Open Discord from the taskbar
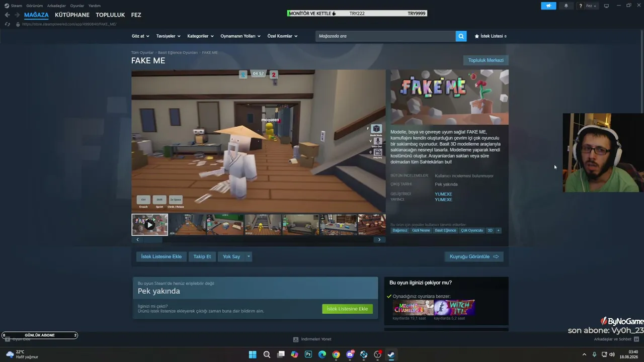 click(350, 354)
